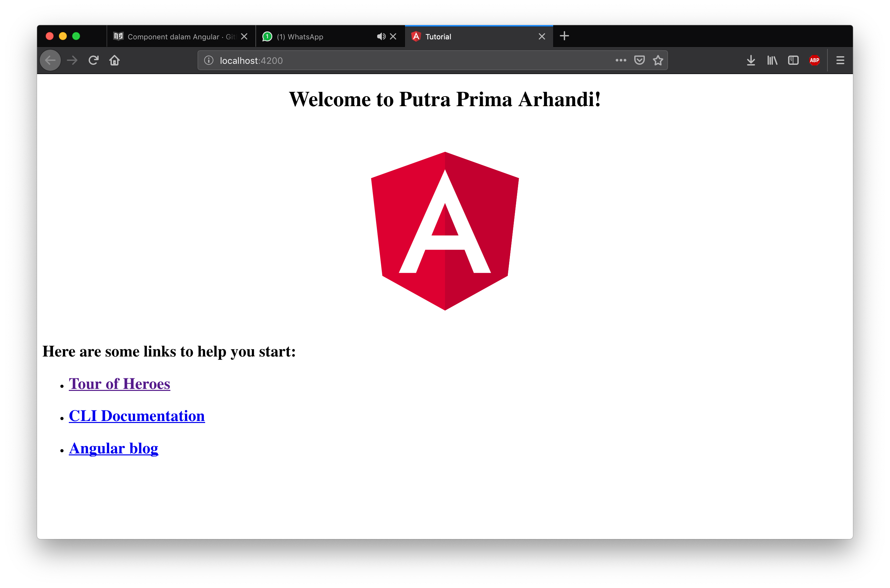Maximize window with green button
890x588 pixels.
click(76, 36)
